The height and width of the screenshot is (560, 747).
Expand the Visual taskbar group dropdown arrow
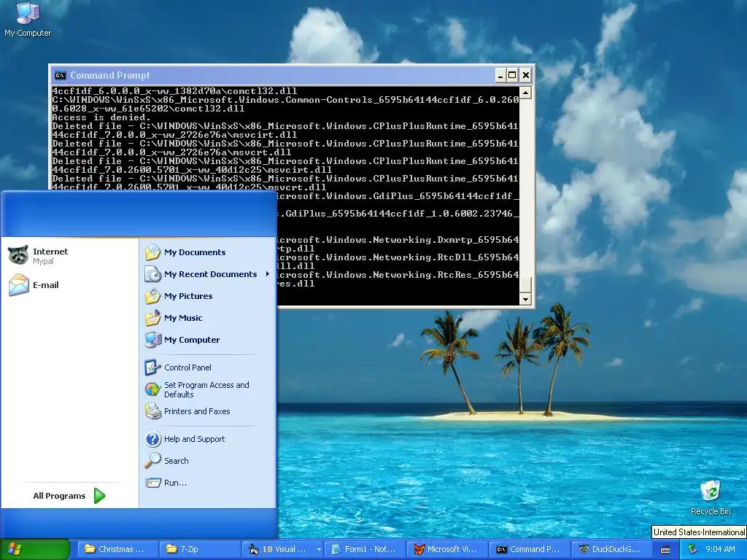[319, 550]
